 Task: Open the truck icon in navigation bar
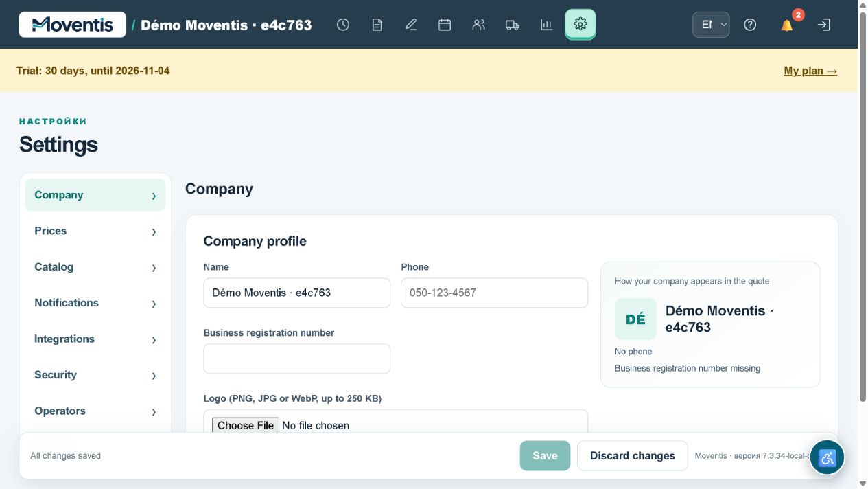click(x=513, y=25)
